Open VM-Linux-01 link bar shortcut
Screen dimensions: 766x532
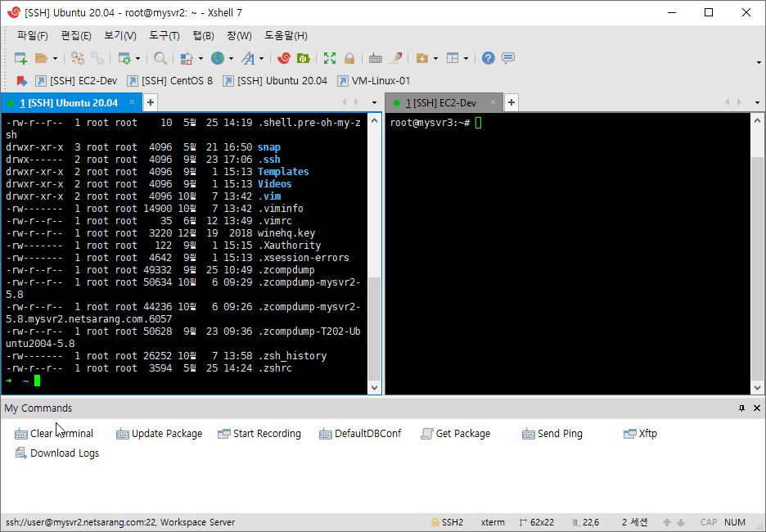[x=374, y=80]
